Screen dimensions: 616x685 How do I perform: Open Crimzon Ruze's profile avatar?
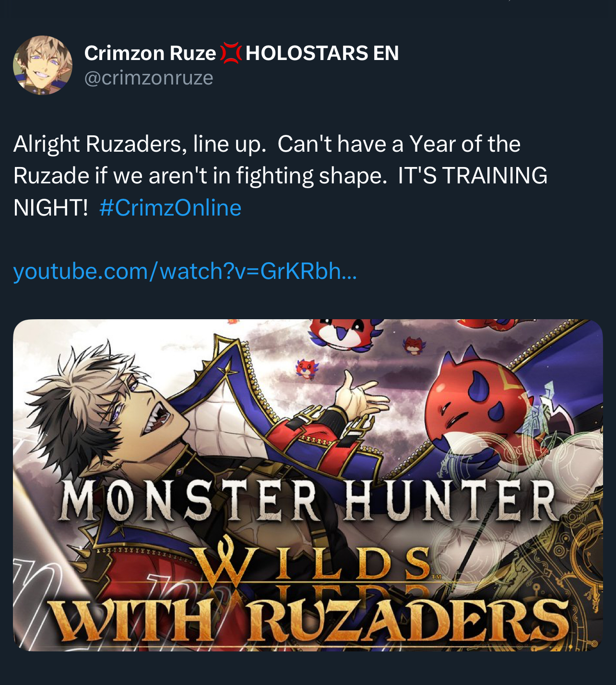tap(43, 65)
